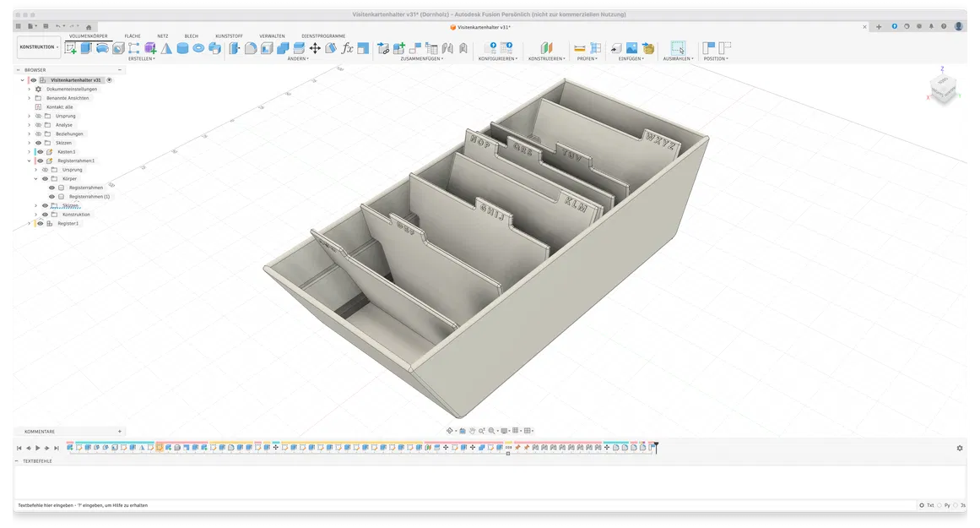980x528 pixels.
Task: Open the ERSTELLEN dropdown menu
Action: coord(142,58)
